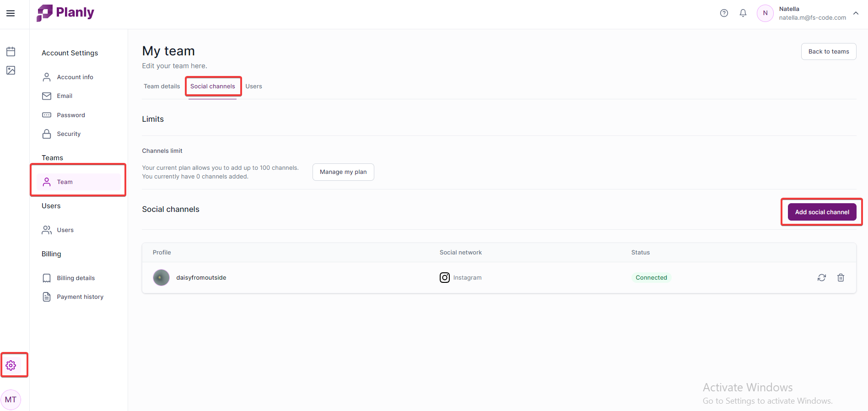Click the Email envelope icon
The image size is (868, 411).
[47, 96]
